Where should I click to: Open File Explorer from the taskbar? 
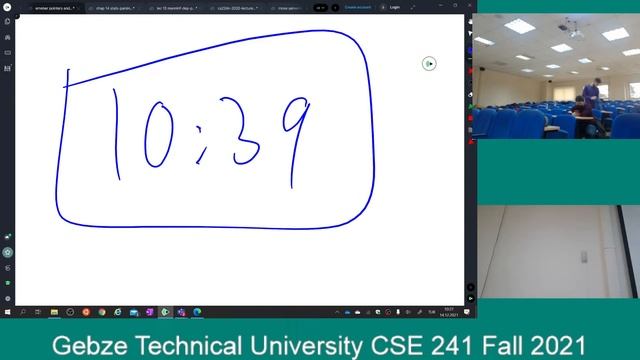coord(54,312)
